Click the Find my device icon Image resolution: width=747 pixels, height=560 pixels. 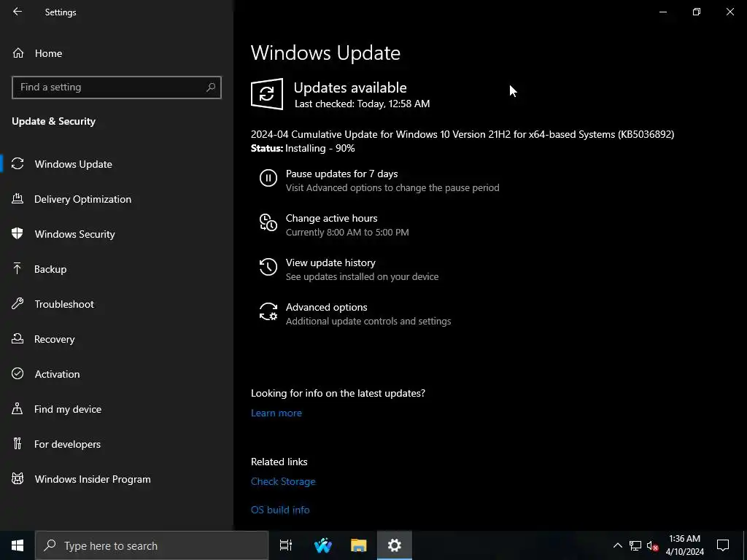point(18,408)
